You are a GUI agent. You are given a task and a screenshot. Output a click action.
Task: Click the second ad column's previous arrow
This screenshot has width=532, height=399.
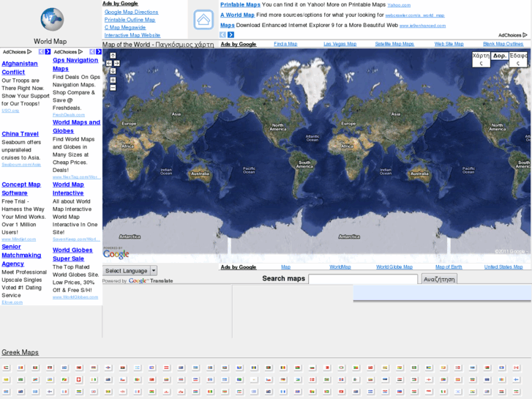pos(92,52)
